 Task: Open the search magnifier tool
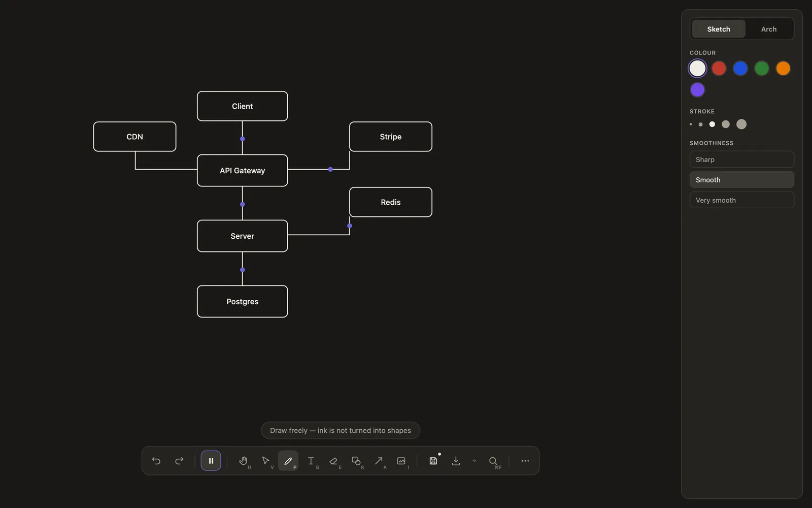pyautogui.click(x=493, y=461)
